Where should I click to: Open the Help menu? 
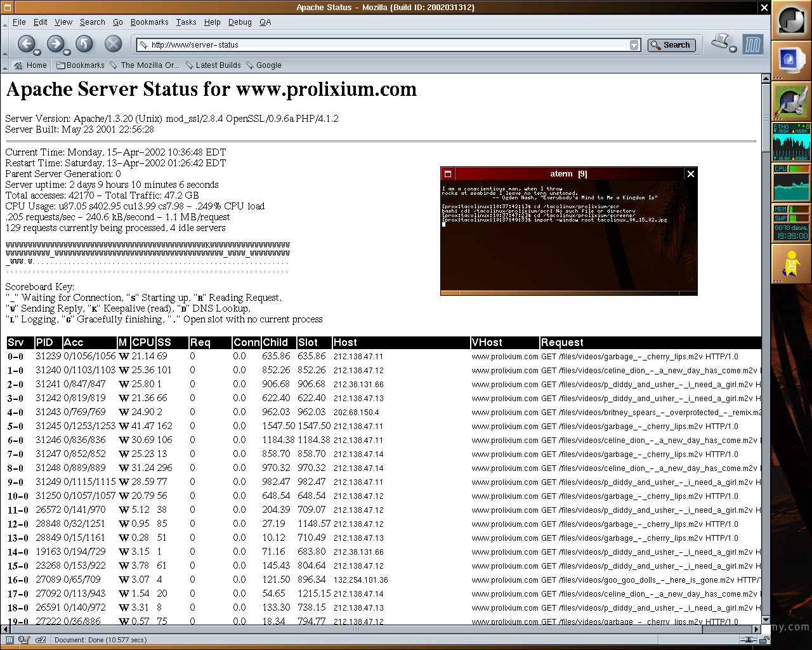pos(213,22)
